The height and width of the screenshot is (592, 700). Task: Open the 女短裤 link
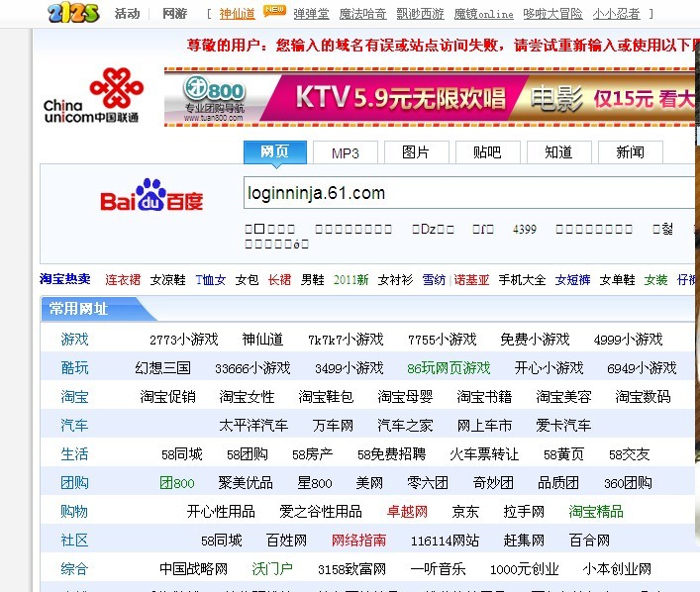[572, 280]
